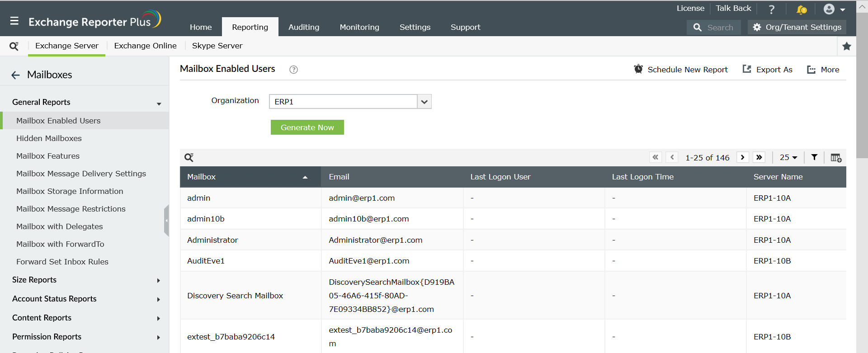Open Mailbox Message Delivery Settings report

tap(81, 174)
